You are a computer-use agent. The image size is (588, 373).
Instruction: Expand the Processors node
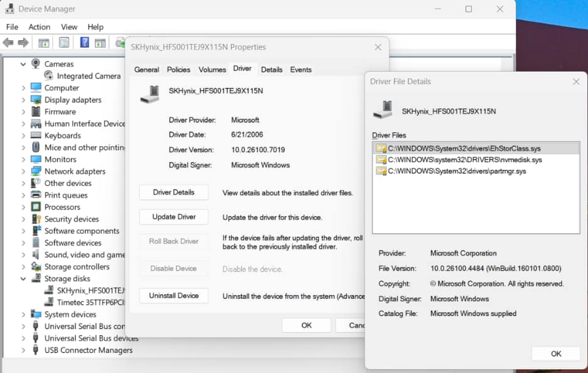tap(23, 207)
